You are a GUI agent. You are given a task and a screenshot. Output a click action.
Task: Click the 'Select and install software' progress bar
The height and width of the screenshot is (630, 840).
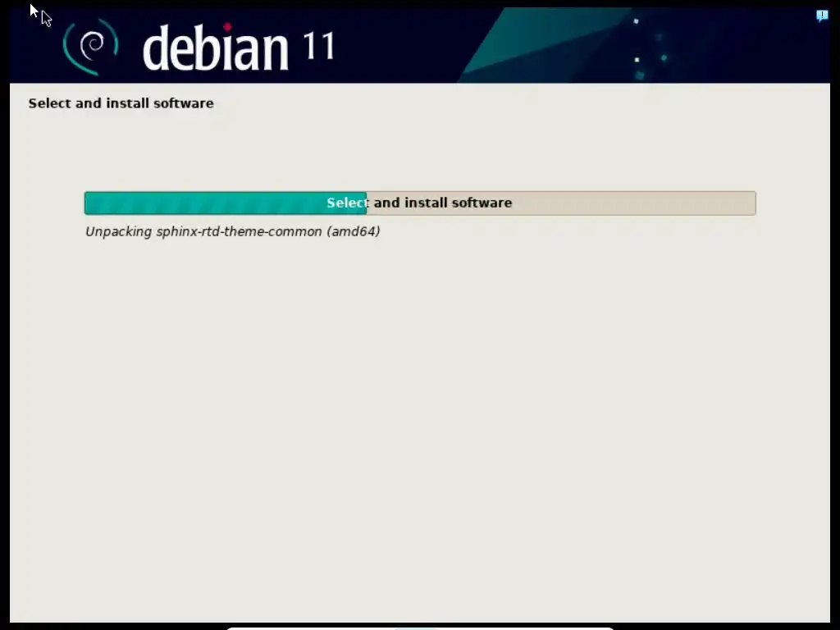[x=420, y=203]
